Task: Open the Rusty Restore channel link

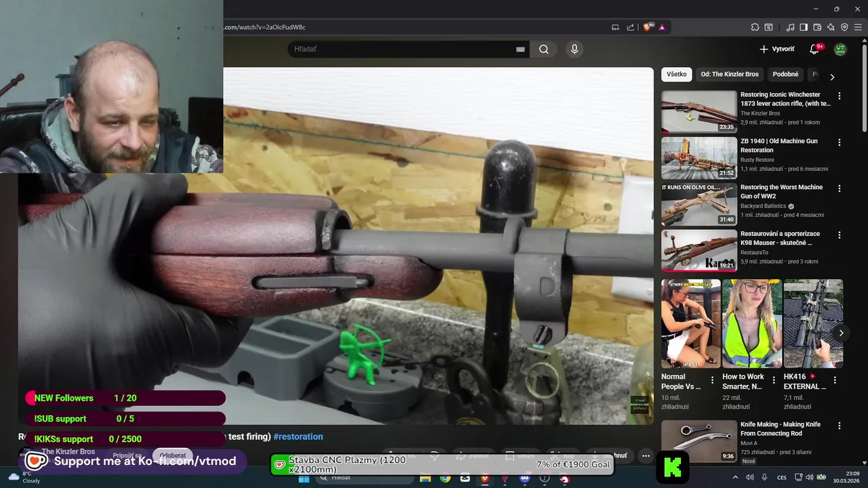Action: click(x=757, y=160)
